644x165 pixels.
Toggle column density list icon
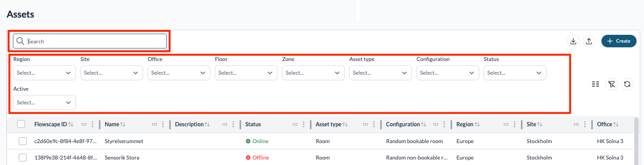pyautogui.click(x=596, y=84)
